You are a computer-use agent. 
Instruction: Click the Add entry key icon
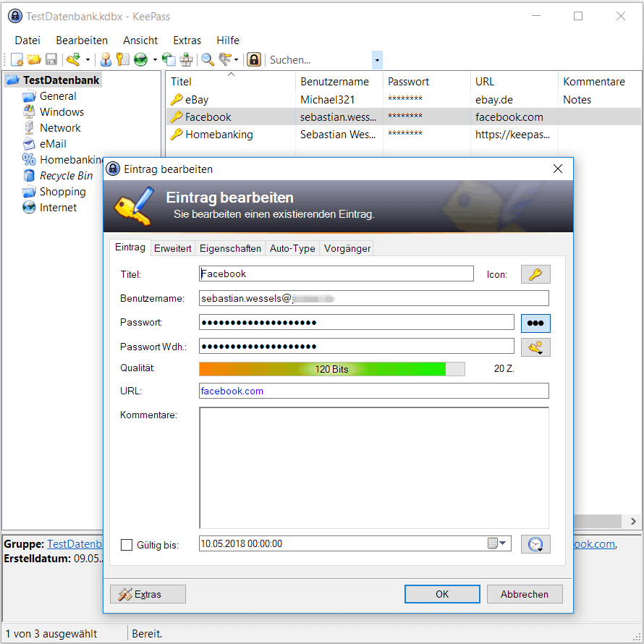tap(74, 60)
